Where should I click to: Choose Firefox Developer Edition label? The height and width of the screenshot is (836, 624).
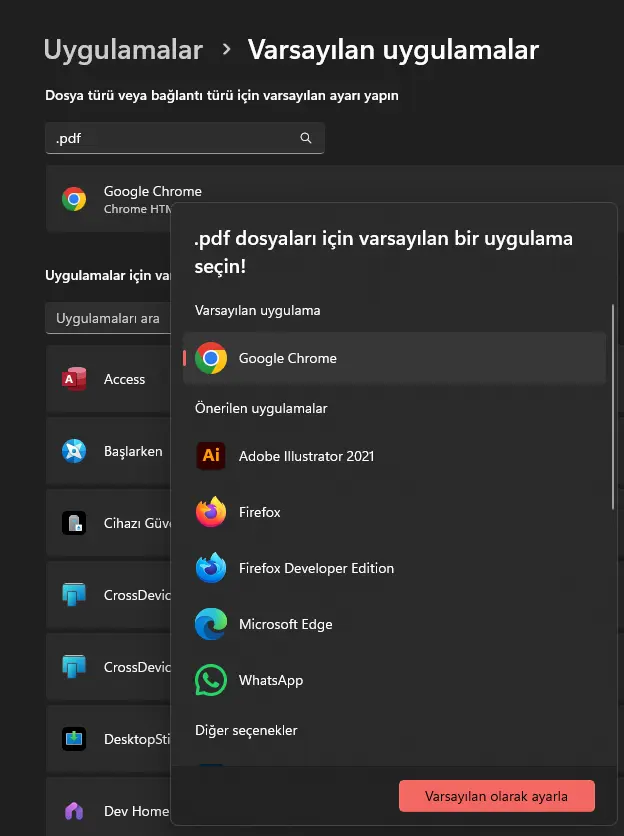[x=316, y=568]
